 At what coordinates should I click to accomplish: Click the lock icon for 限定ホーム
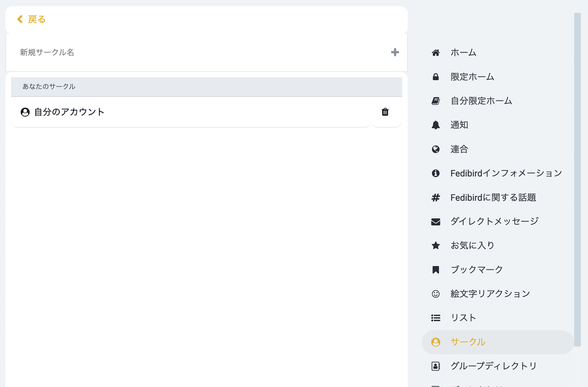[436, 77]
